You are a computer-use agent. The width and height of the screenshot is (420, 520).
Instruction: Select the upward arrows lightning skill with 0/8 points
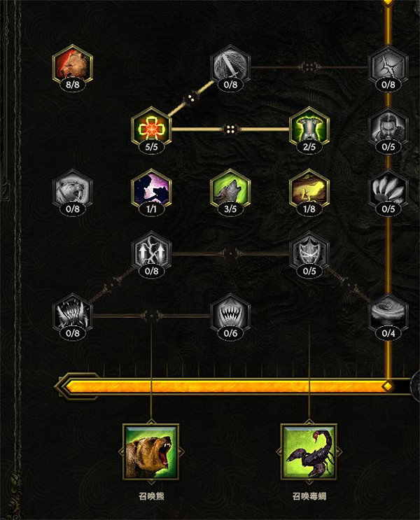tap(152, 252)
